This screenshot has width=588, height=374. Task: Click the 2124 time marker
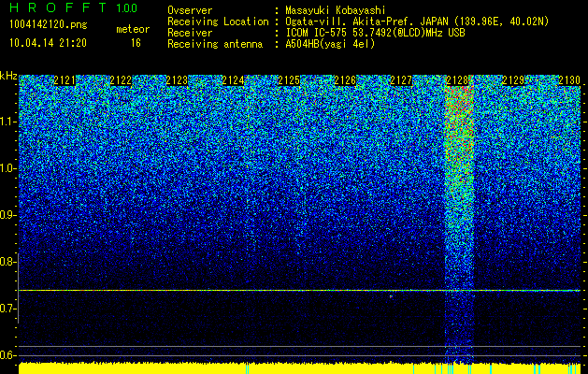tap(234, 80)
